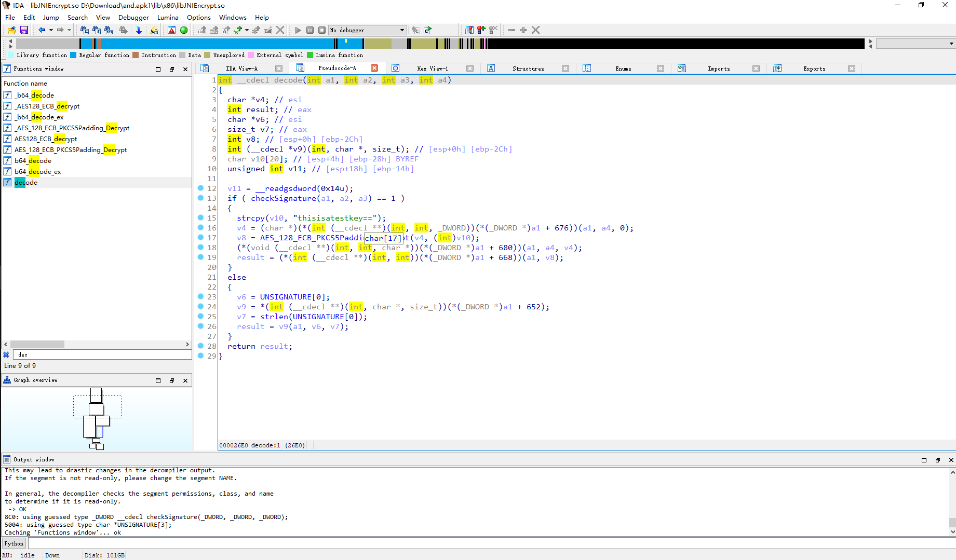Click the Regular function blue legend swatch
The height and width of the screenshot is (560, 956).
73,55
